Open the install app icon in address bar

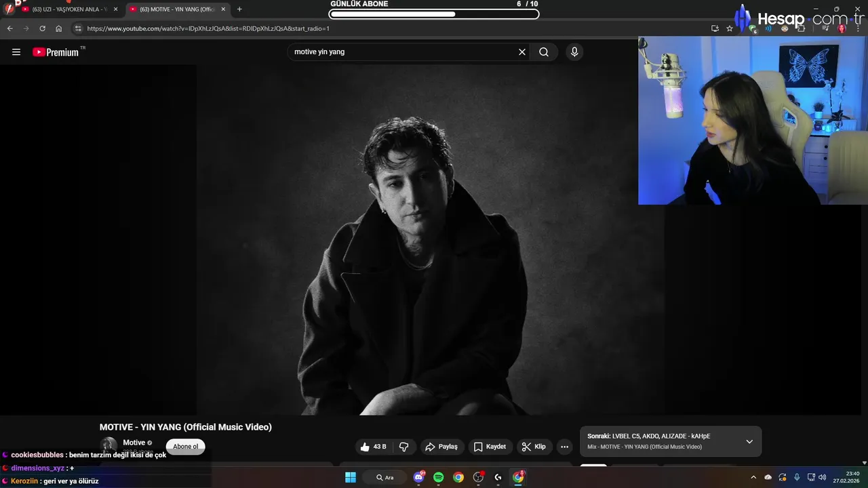[x=715, y=28]
